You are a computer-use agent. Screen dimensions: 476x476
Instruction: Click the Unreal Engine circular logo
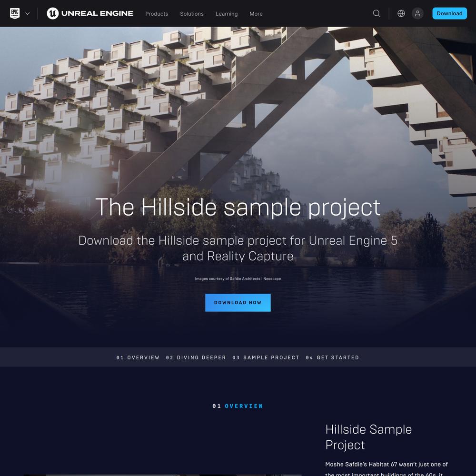(x=52, y=13)
